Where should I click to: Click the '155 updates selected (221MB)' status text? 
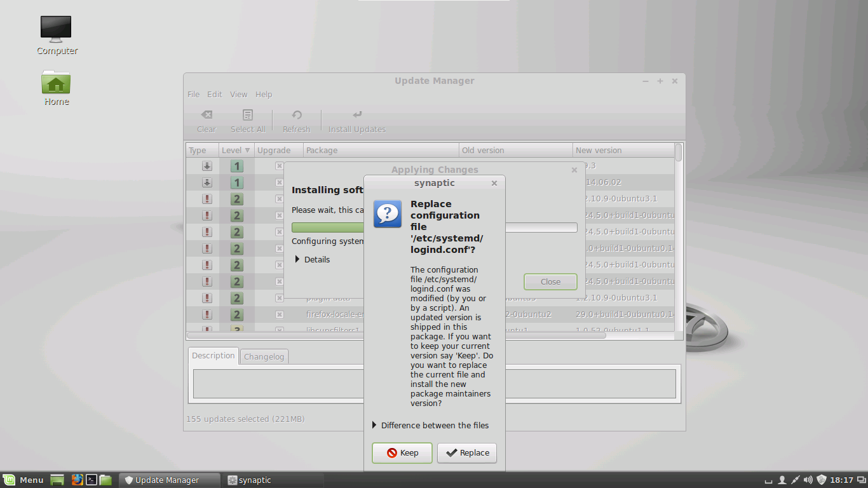click(245, 419)
